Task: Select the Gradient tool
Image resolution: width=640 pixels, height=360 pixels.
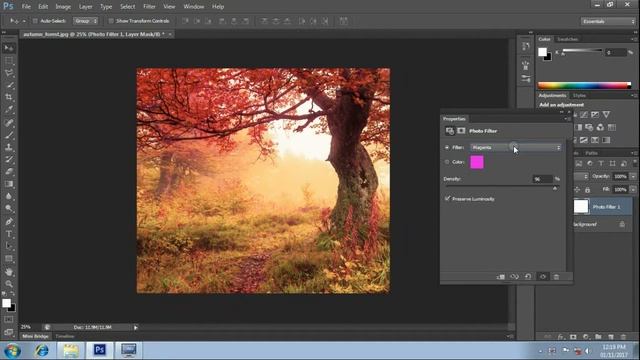Action: point(9,184)
